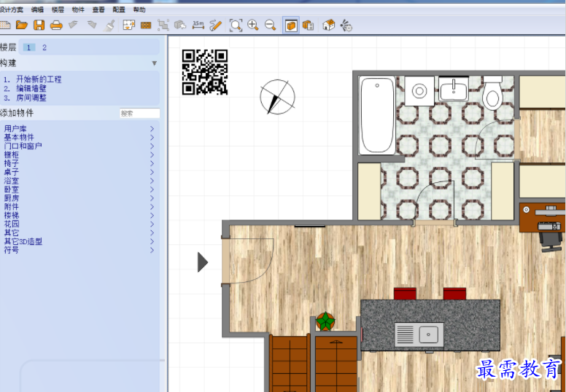Select the left red bar stool

pos(405,294)
